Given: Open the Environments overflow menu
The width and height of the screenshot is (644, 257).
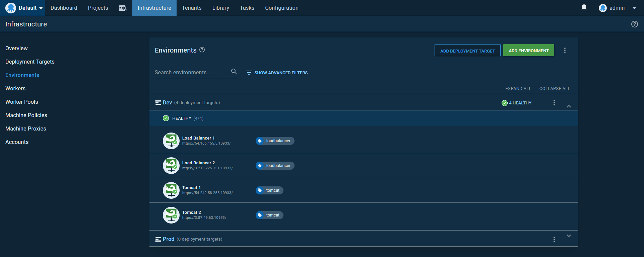Looking at the screenshot, I should coord(565,50).
